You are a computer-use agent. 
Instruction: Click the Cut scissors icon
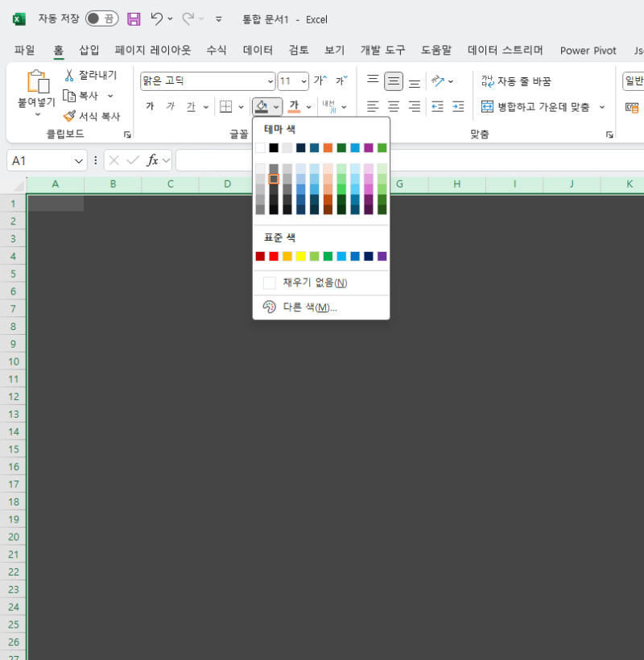69,76
